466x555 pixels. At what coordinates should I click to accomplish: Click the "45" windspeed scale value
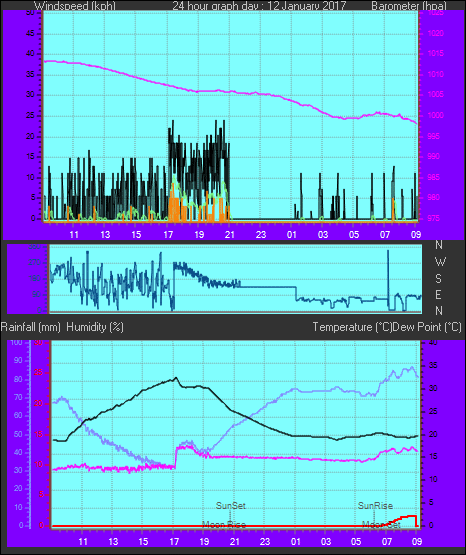click(x=31, y=34)
